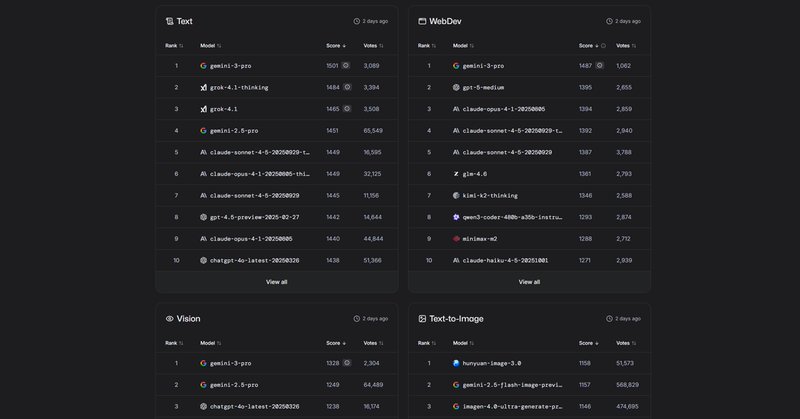Open gemini-2.5-pro model in Text table
The image size is (800, 419).
coord(234,131)
